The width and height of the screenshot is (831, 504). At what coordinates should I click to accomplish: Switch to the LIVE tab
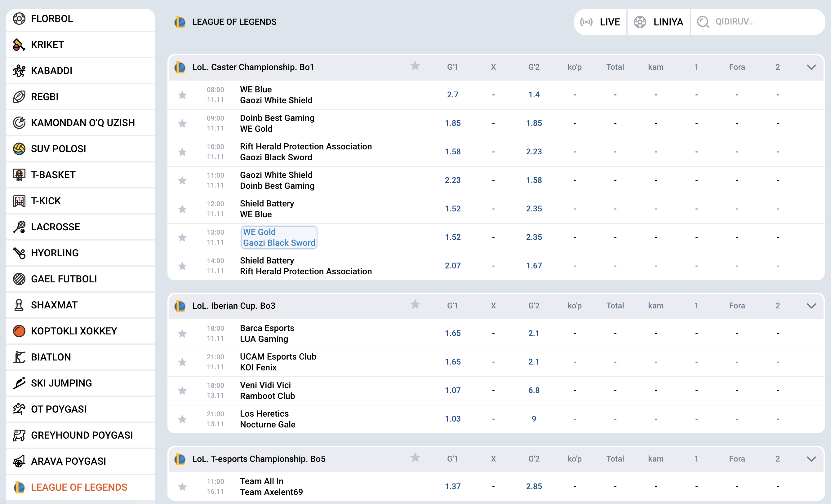pos(600,22)
